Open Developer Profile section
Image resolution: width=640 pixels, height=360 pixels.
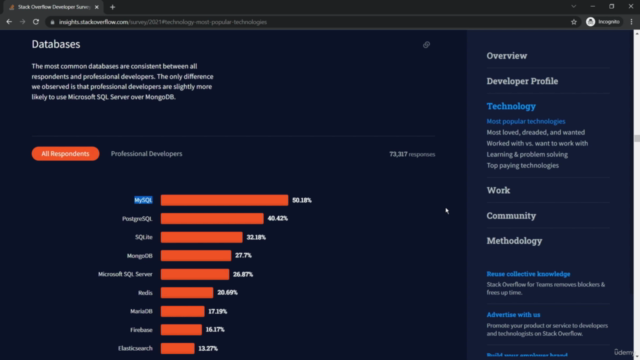pyautogui.click(x=522, y=81)
